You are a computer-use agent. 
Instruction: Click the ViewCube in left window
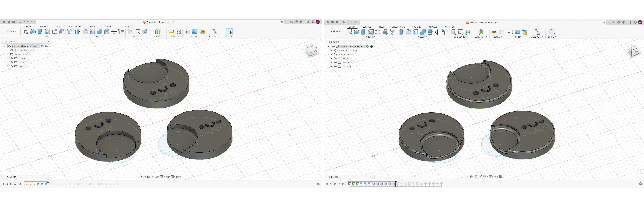pos(311,50)
